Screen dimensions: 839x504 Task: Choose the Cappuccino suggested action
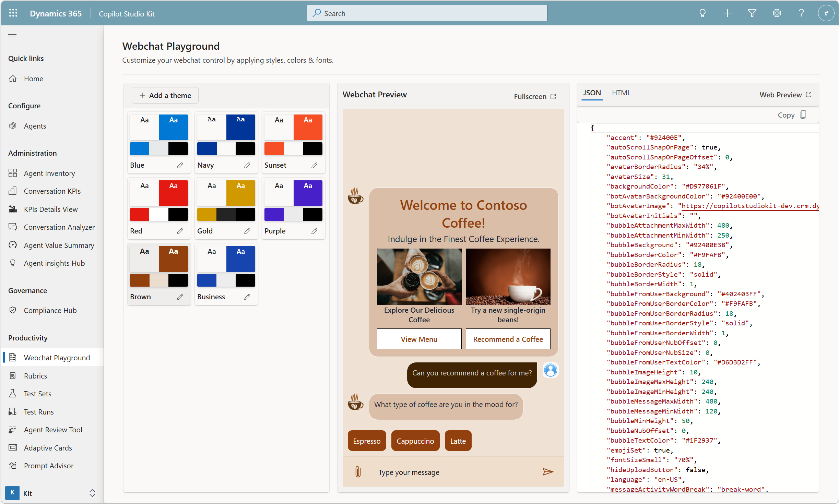[x=415, y=441]
